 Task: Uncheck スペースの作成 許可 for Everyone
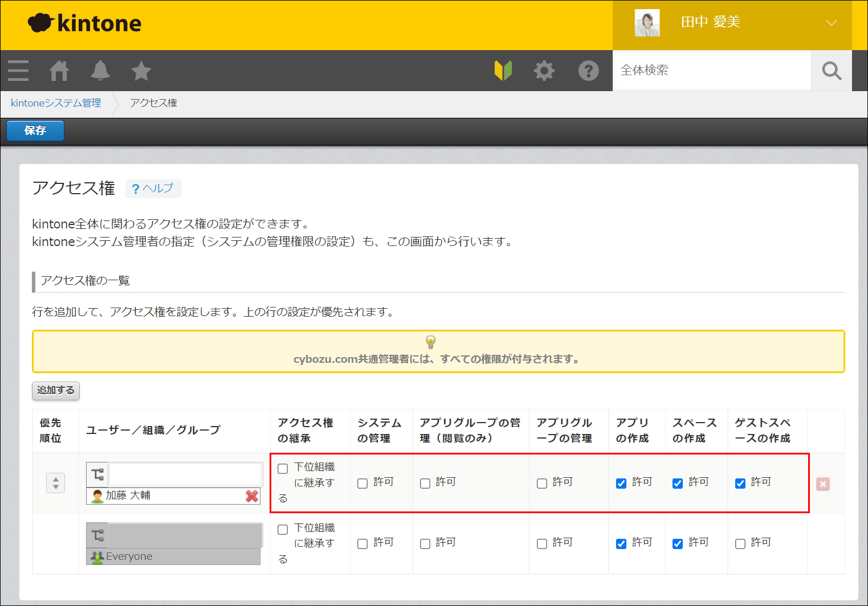[678, 544]
